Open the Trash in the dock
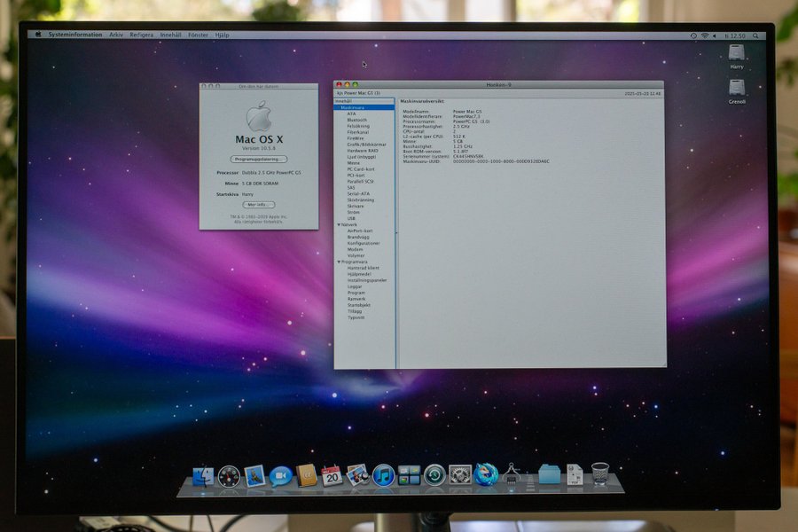The height and width of the screenshot is (532, 798). coord(600,473)
